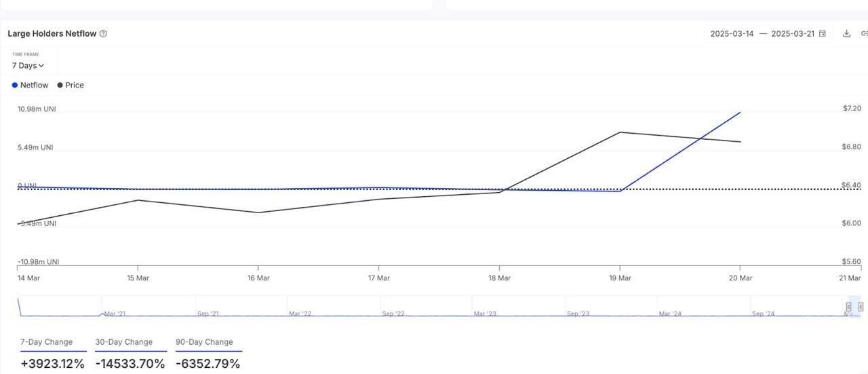This screenshot has height=374, width=868.
Task: Open the 7 Days time frame dropdown
Action: 28,66
